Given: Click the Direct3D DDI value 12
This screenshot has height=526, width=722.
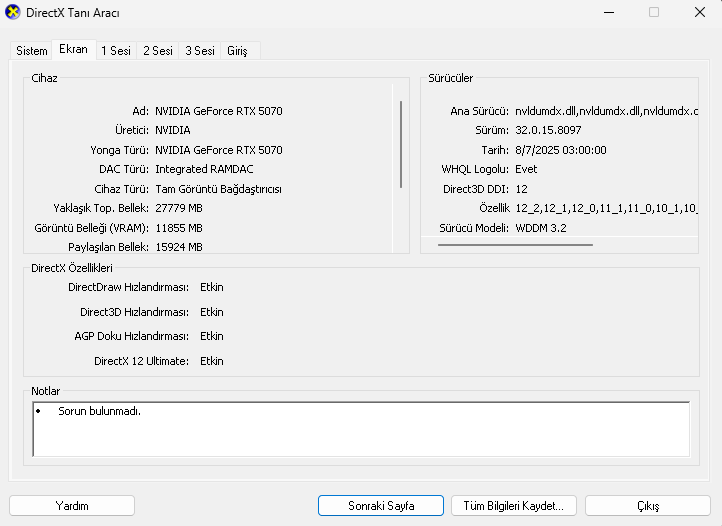Looking at the screenshot, I should (x=521, y=189).
